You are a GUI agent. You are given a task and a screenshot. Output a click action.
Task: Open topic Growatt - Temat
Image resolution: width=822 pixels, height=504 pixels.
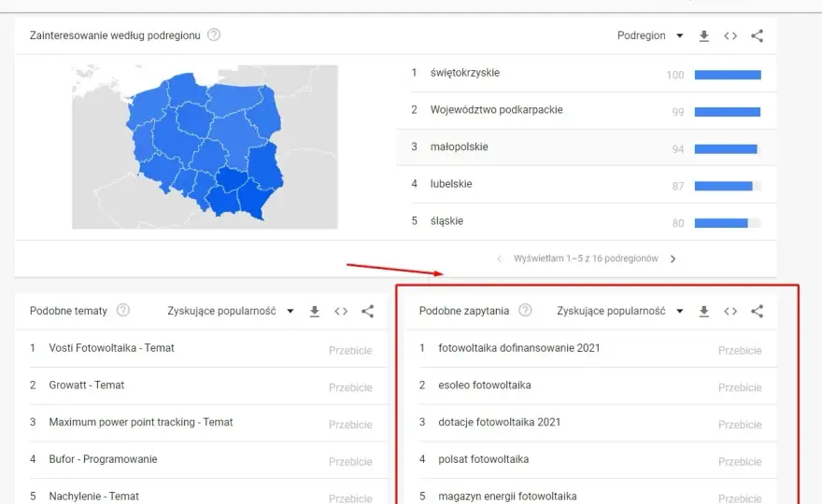tap(87, 385)
